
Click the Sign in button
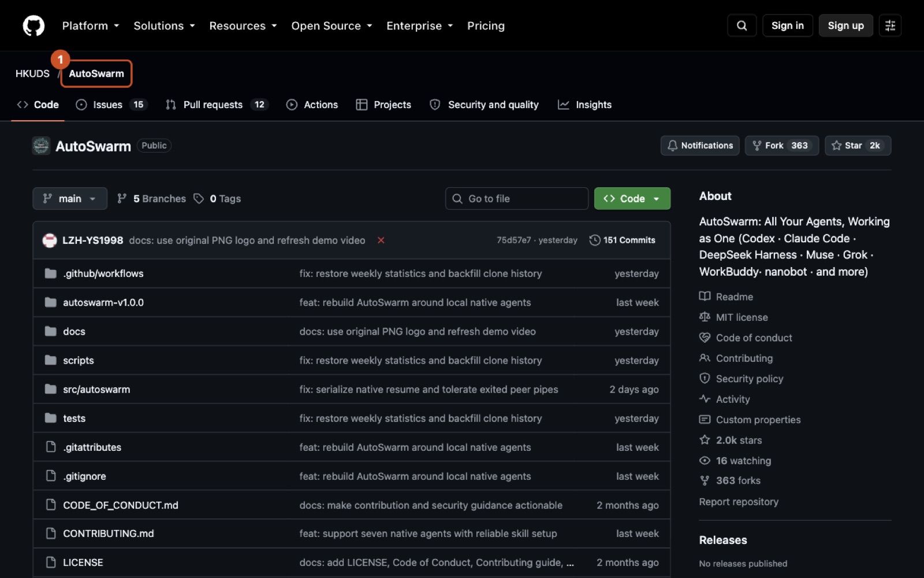pyautogui.click(x=788, y=25)
